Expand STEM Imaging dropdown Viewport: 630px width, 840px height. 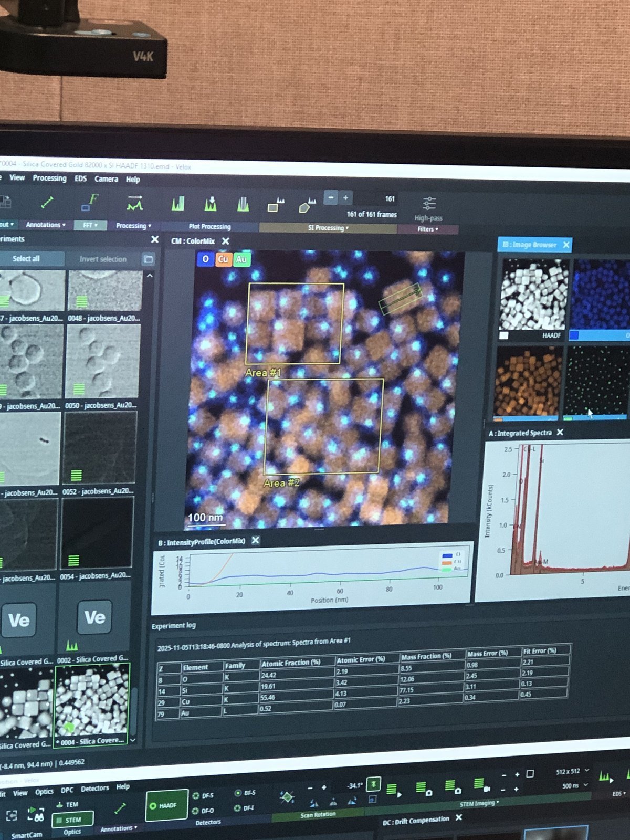point(480,803)
